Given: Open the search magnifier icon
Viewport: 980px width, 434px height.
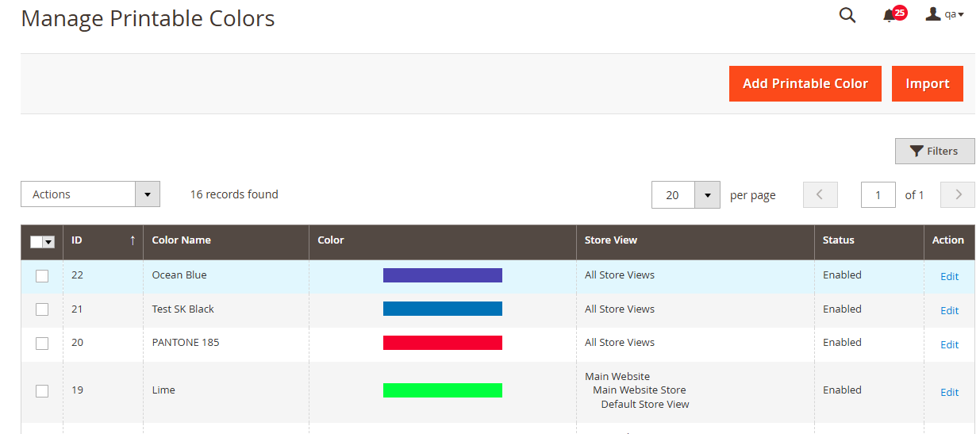Looking at the screenshot, I should point(847,15).
